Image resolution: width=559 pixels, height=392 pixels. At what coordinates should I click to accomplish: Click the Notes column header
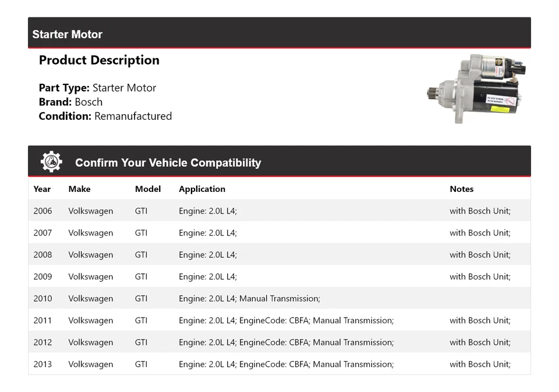tap(462, 189)
